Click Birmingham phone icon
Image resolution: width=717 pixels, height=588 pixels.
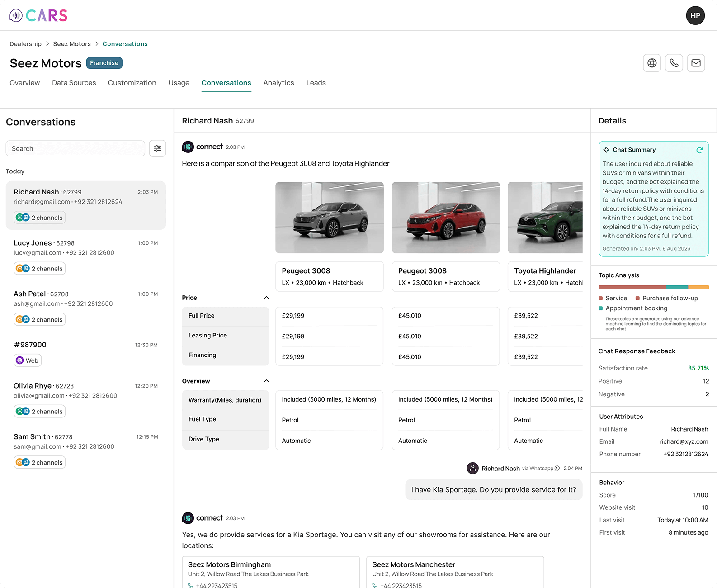point(190,585)
